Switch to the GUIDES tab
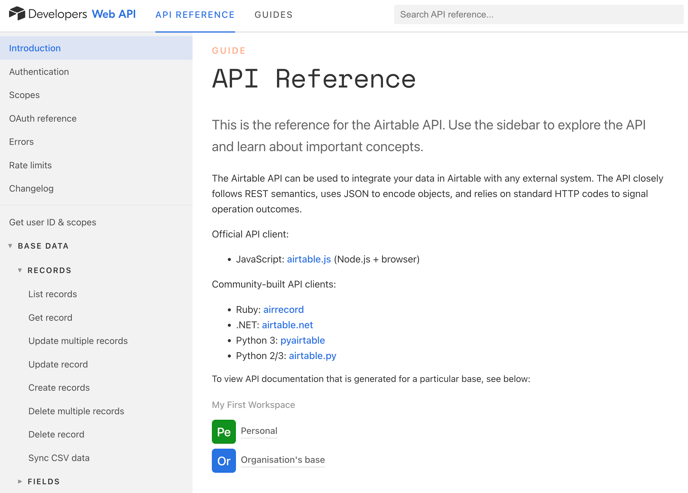688x493 pixels. [273, 15]
